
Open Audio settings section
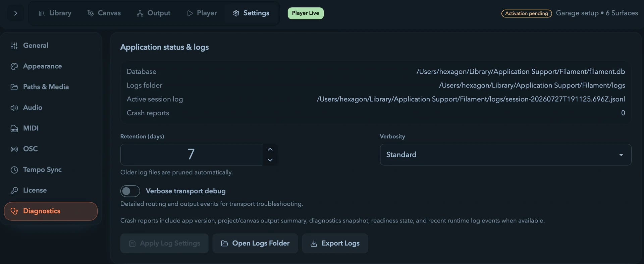click(51, 108)
